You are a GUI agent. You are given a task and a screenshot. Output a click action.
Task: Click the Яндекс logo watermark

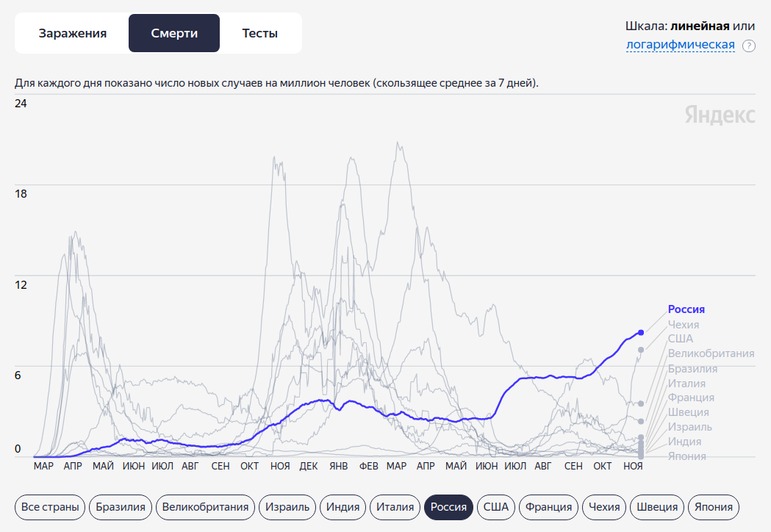coord(720,115)
